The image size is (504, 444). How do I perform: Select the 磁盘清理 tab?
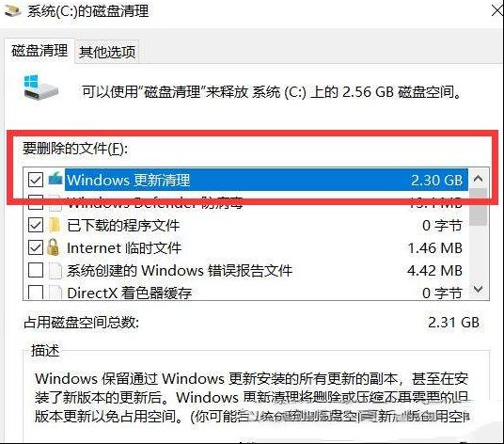tap(39, 51)
